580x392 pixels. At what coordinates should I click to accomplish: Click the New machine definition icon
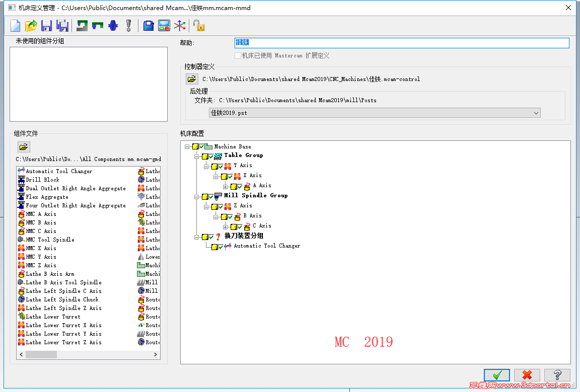[16, 26]
